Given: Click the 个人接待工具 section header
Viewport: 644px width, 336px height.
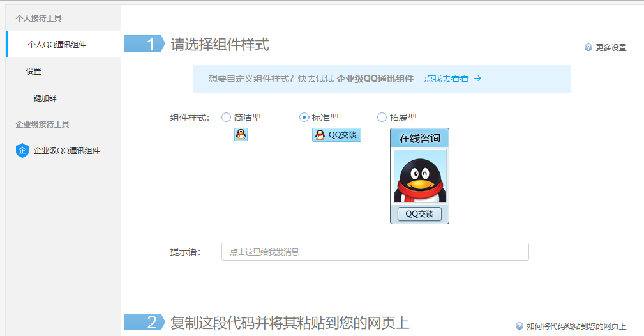Looking at the screenshot, I should 38,18.
